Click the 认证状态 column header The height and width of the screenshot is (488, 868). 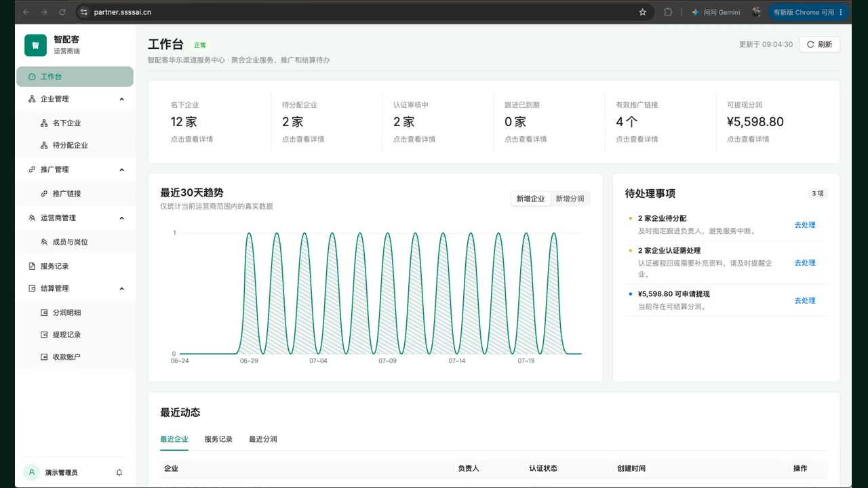543,468
